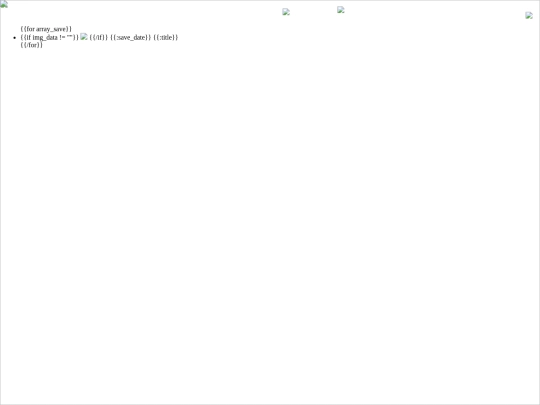Click the {{:save_date}} placeholder
This screenshot has width=540, height=405.
[131, 37]
